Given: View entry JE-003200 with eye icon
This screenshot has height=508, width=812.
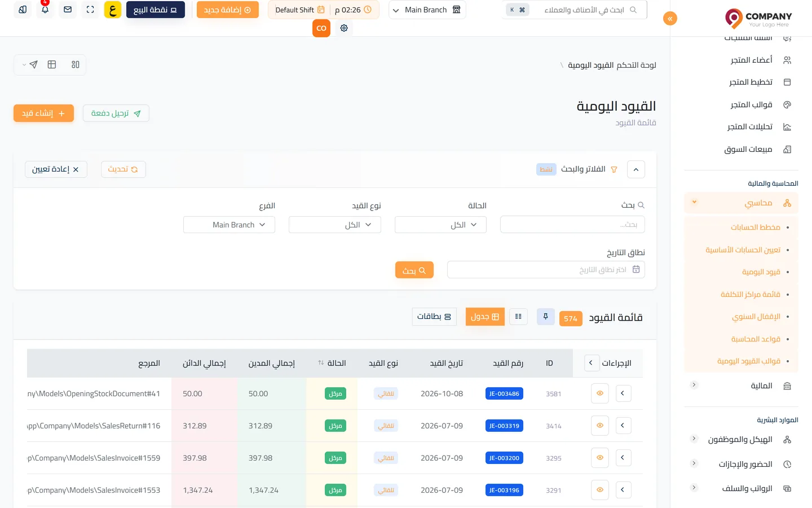Looking at the screenshot, I should 600,458.
